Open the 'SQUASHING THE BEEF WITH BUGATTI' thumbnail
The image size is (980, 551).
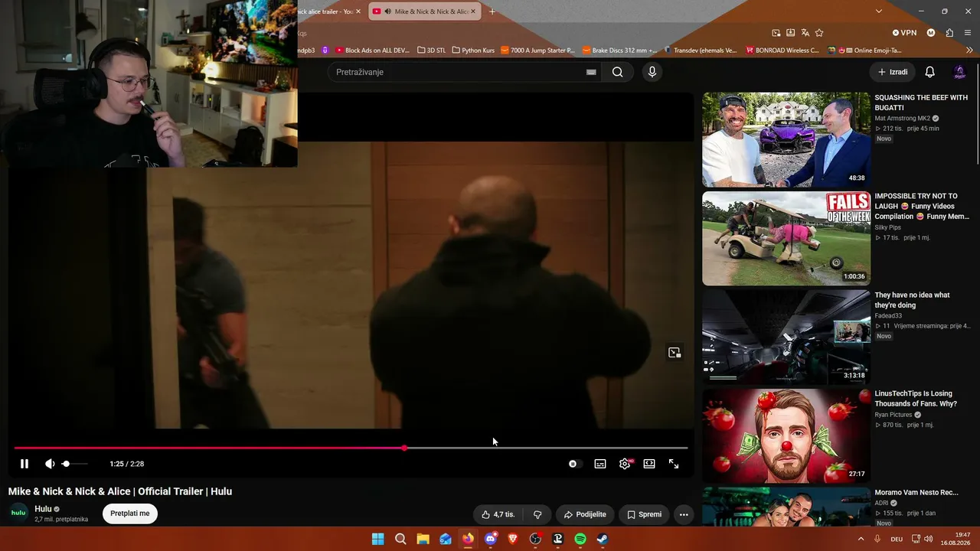pyautogui.click(x=786, y=139)
